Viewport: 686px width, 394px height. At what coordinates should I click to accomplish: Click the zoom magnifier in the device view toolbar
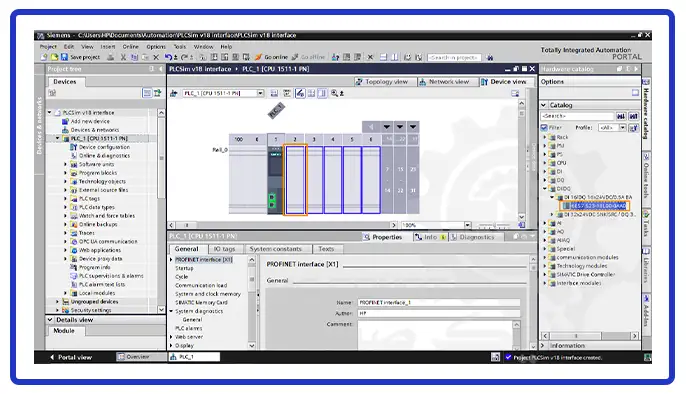334,93
